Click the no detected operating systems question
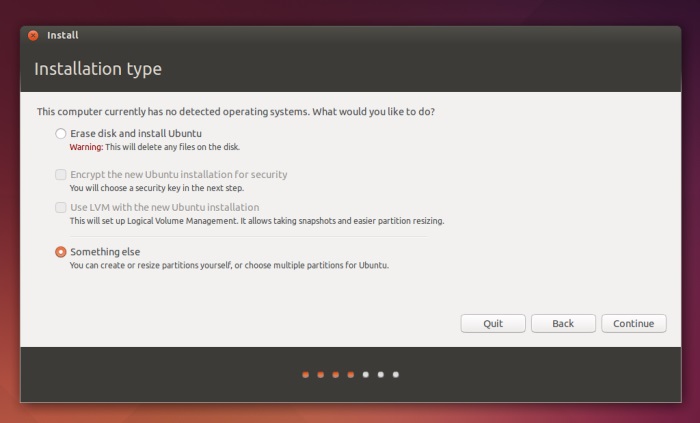Screen dimensions: 700x423 [x=236, y=112]
